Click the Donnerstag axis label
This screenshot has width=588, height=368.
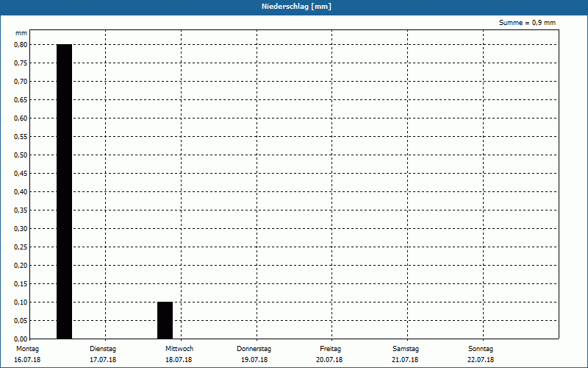(x=254, y=349)
